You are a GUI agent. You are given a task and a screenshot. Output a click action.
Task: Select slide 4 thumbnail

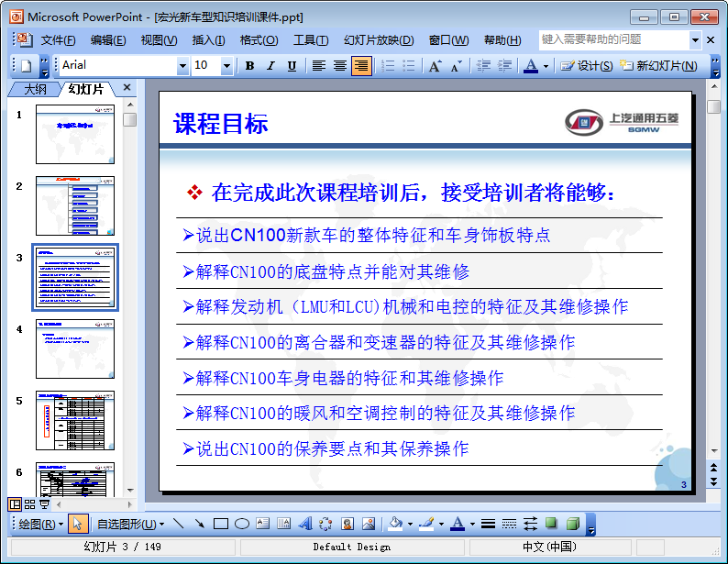pyautogui.click(x=75, y=348)
